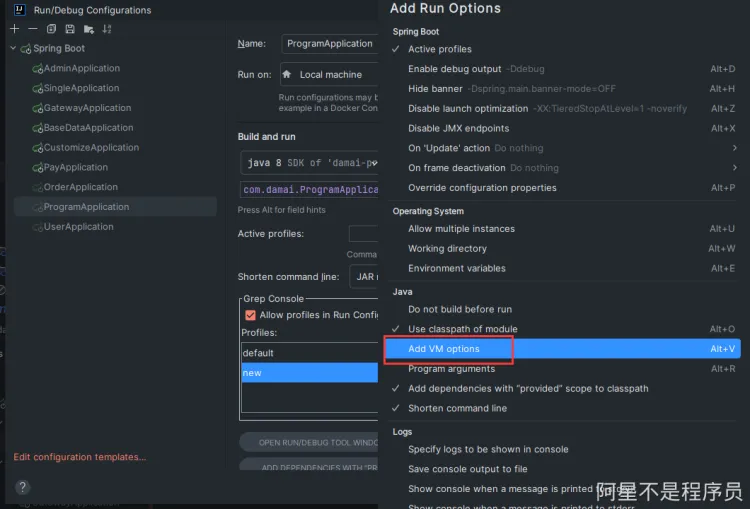This screenshot has height=509, width=750.
Task: Click the Copy Configuration icon
Action: tap(51, 29)
